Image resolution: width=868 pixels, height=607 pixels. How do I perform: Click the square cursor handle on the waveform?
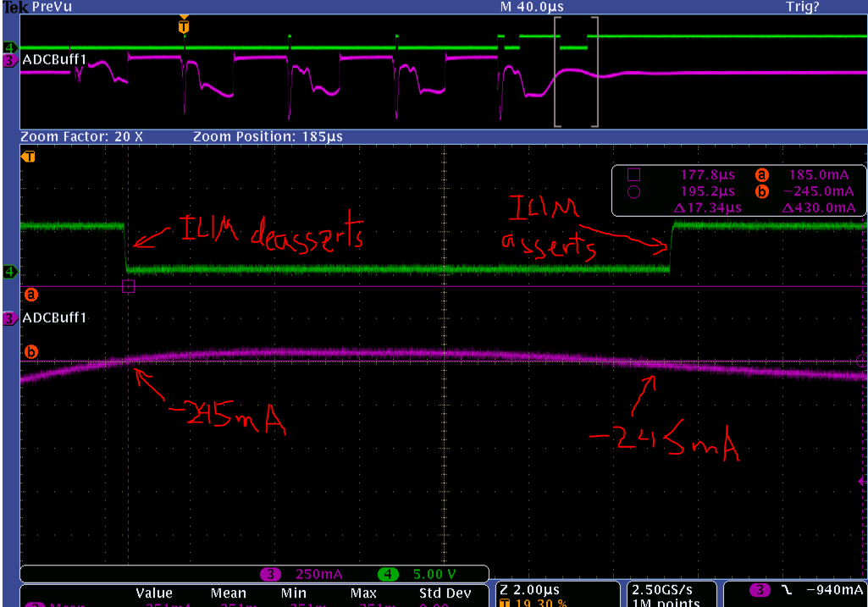128,286
